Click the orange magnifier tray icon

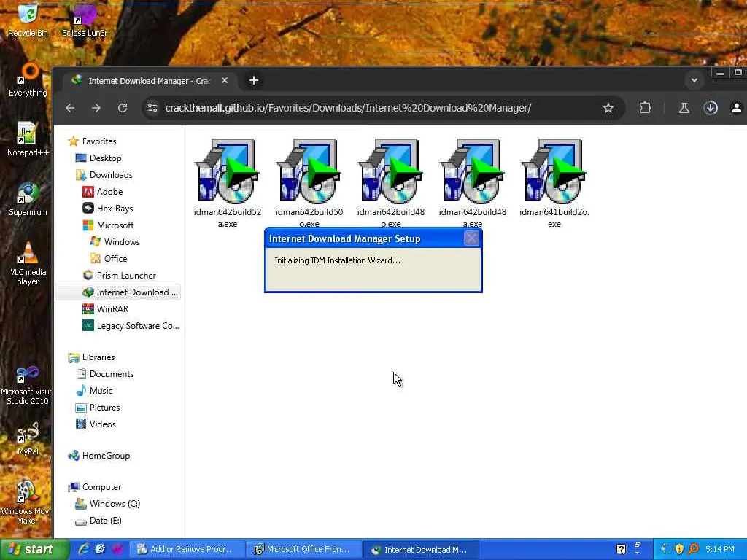(x=693, y=549)
